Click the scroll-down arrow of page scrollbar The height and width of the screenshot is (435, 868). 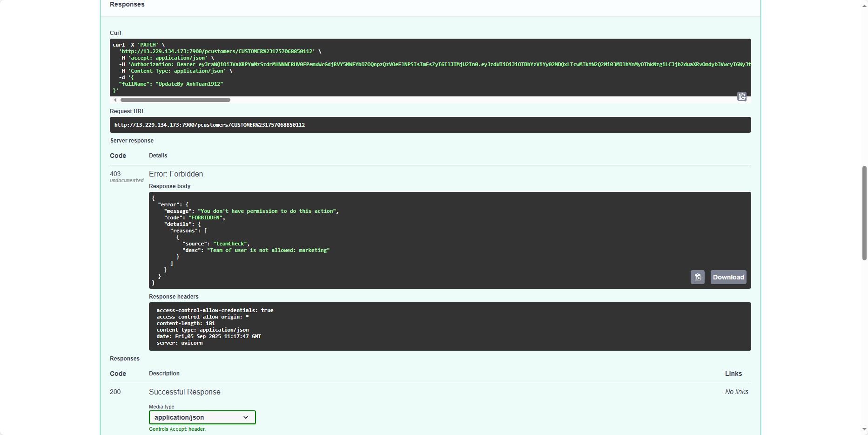coord(864,429)
